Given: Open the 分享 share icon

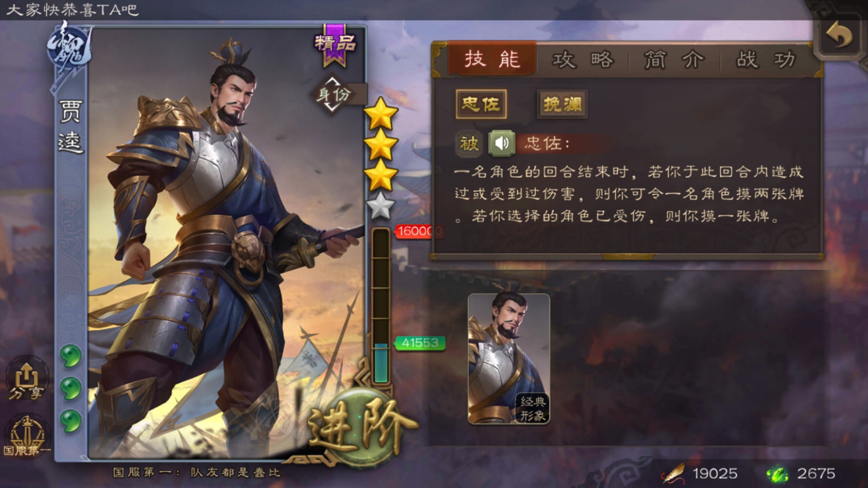Looking at the screenshot, I should pyautogui.click(x=27, y=381).
